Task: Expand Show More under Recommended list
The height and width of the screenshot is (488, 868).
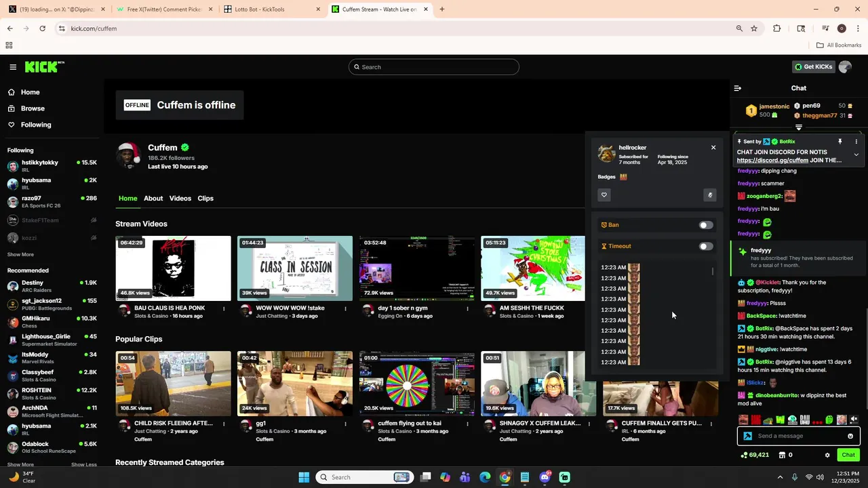Action: tap(20, 464)
